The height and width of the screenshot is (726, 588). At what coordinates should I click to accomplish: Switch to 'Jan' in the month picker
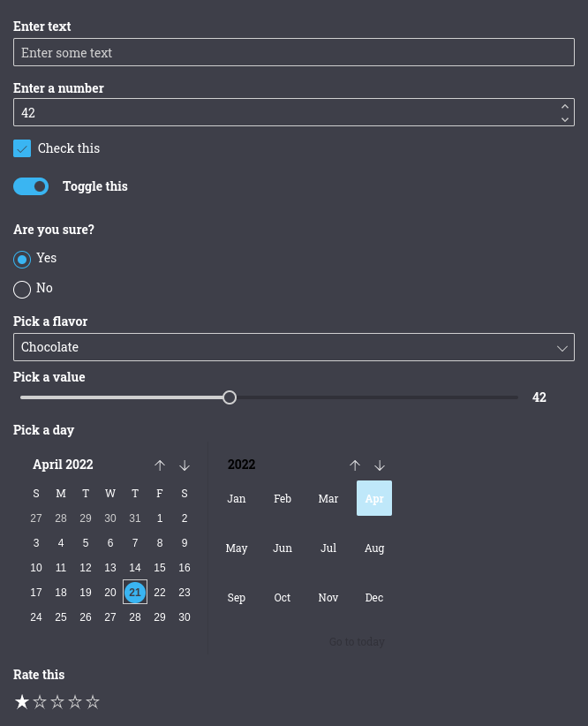(236, 498)
